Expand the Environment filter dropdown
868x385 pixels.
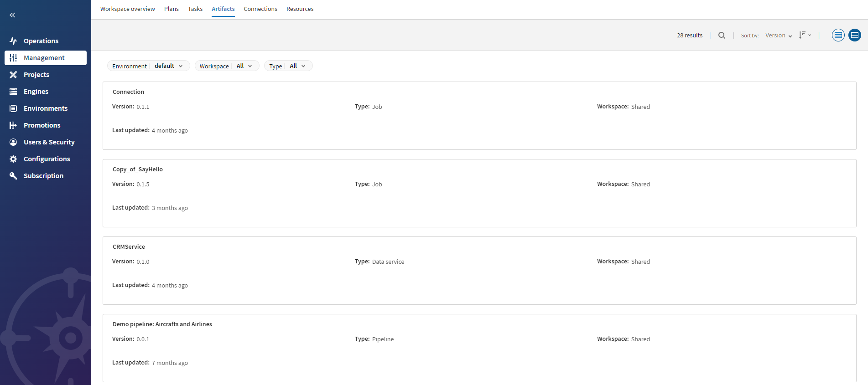(x=148, y=66)
